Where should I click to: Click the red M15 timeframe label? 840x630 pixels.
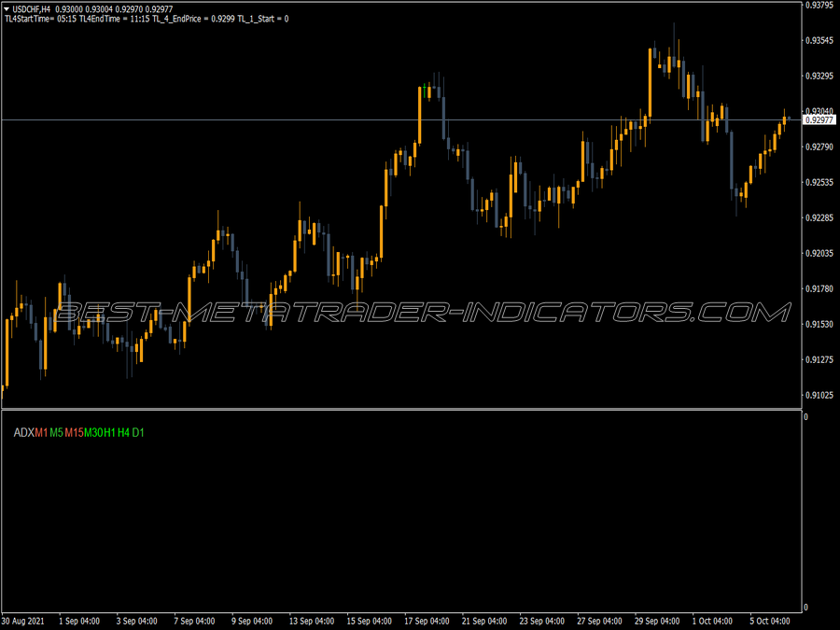(x=74, y=432)
